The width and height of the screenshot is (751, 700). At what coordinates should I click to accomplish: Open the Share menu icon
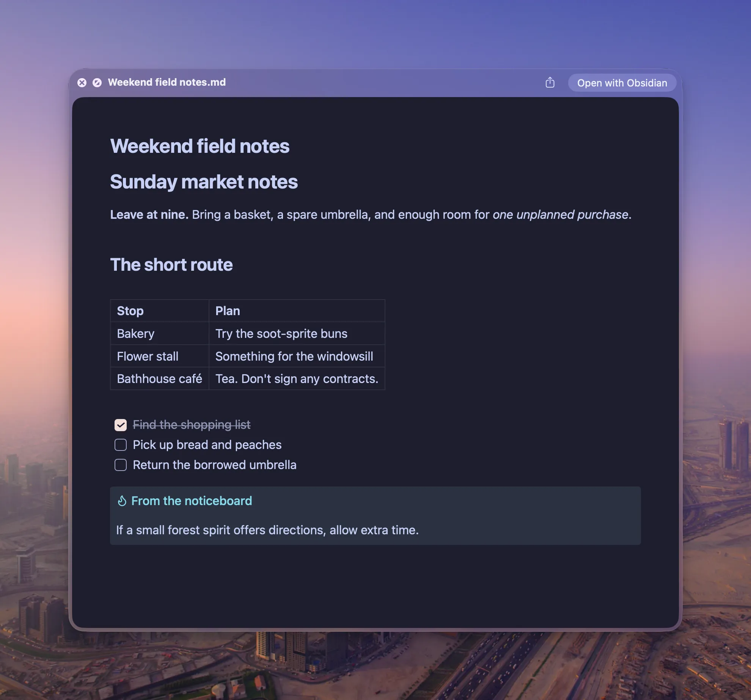point(550,82)
